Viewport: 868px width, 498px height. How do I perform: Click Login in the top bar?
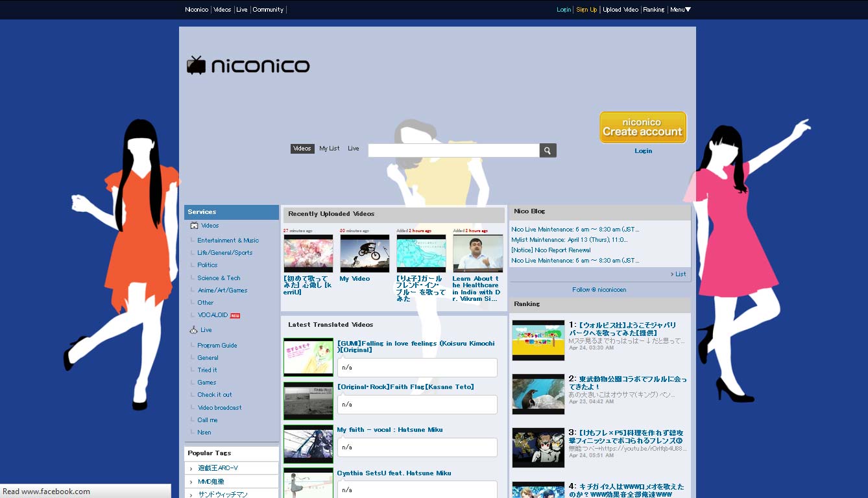[x=564, y=10]
